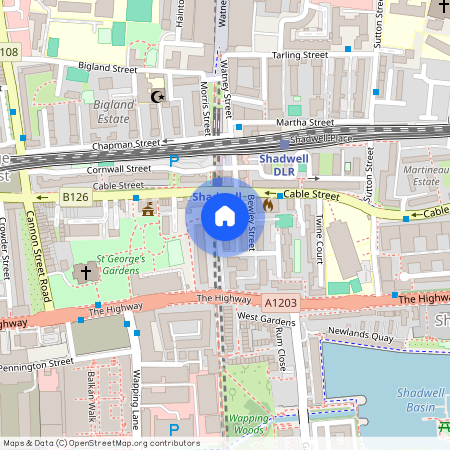450x450 pixels.
Task: Click the Newlands Quay label
Action: pyautogui.click(x=361, y=334)
